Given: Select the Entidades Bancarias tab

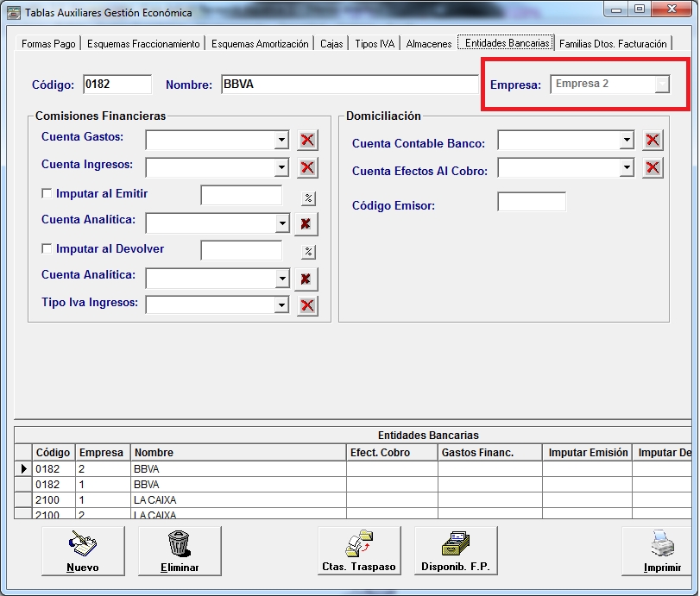Looking at the screenshot, I should click(x=507, y=43).
